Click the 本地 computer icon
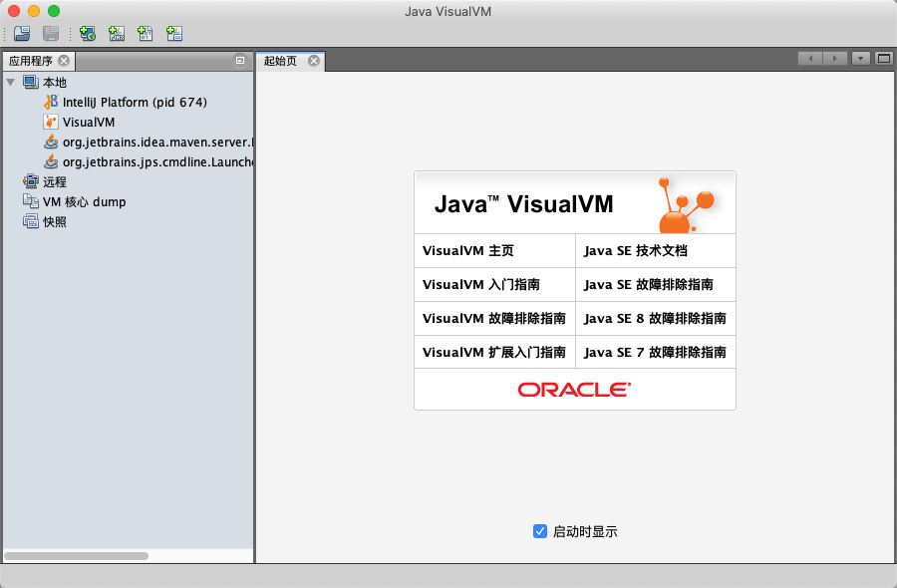This screenshot has width=897, height=588. 31,83
